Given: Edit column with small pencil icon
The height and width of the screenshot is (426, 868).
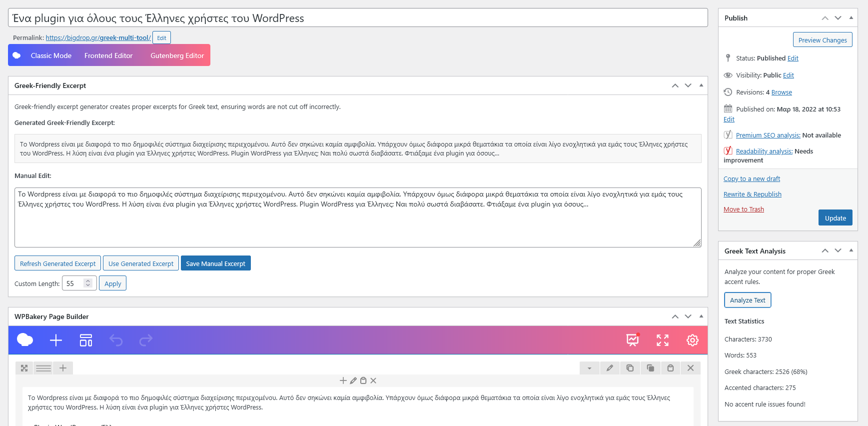Looking at the screenshot, I should tap(353, 380).
